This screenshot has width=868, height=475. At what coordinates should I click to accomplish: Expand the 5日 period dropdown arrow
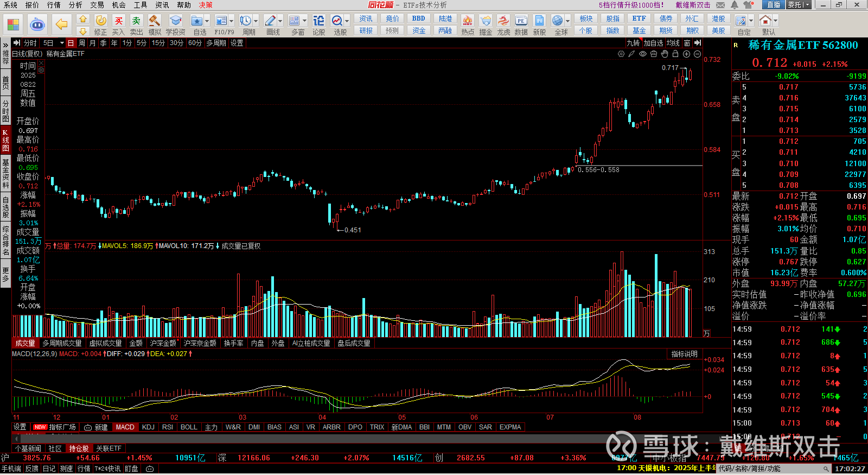62,43
